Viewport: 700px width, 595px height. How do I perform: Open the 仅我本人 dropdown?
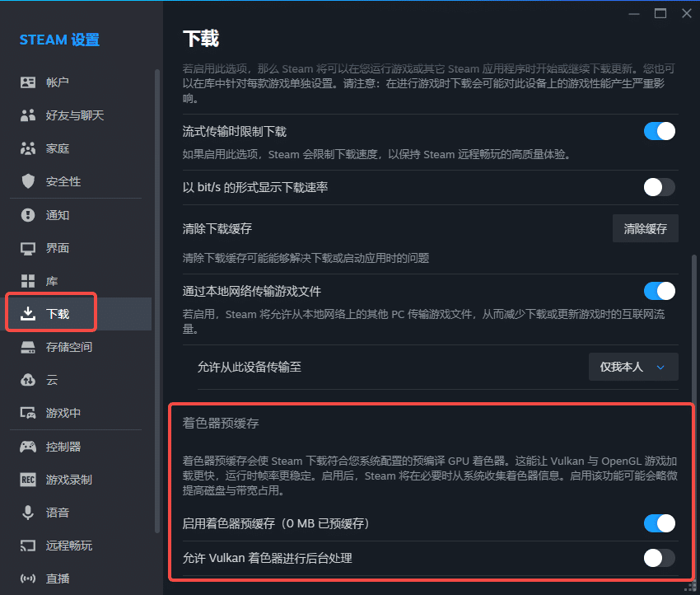pos(633,367)
